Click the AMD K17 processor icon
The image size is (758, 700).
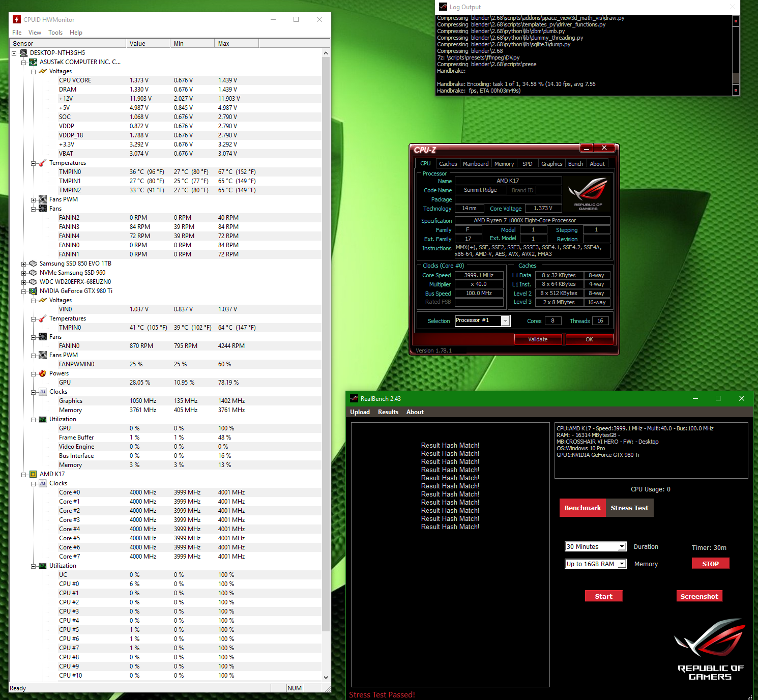point(33,474)
